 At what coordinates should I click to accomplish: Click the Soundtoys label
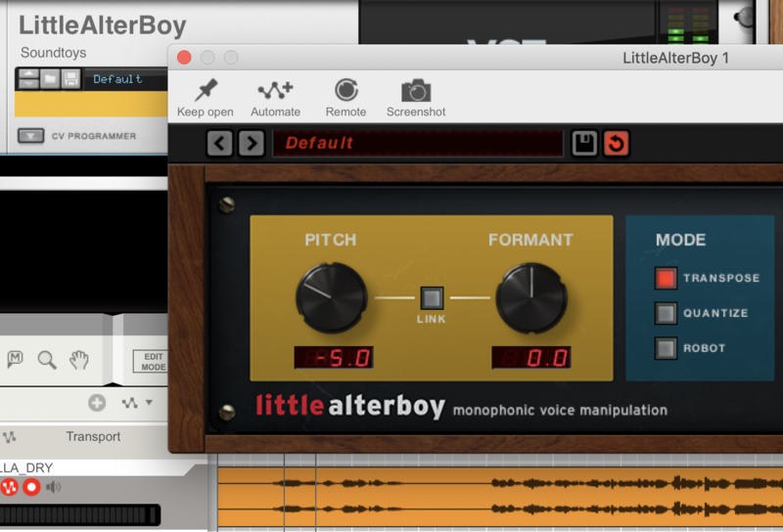[x=54, y=53]
